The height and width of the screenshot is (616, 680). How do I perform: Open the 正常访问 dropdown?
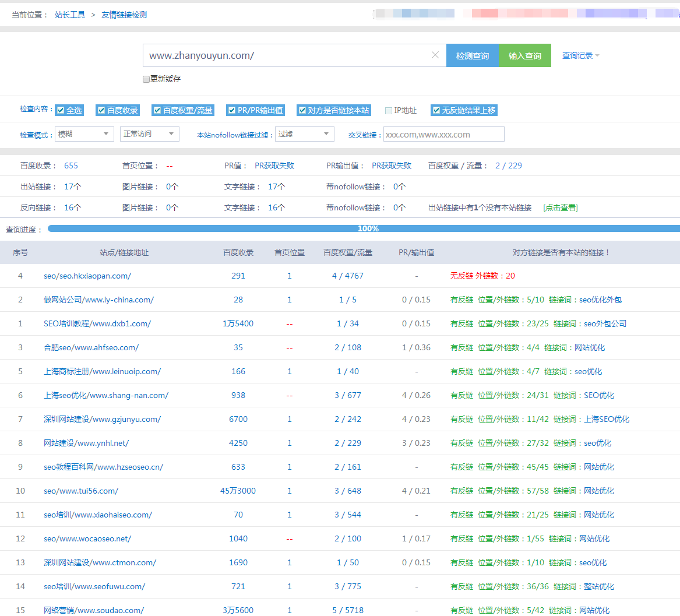[150, 134]
